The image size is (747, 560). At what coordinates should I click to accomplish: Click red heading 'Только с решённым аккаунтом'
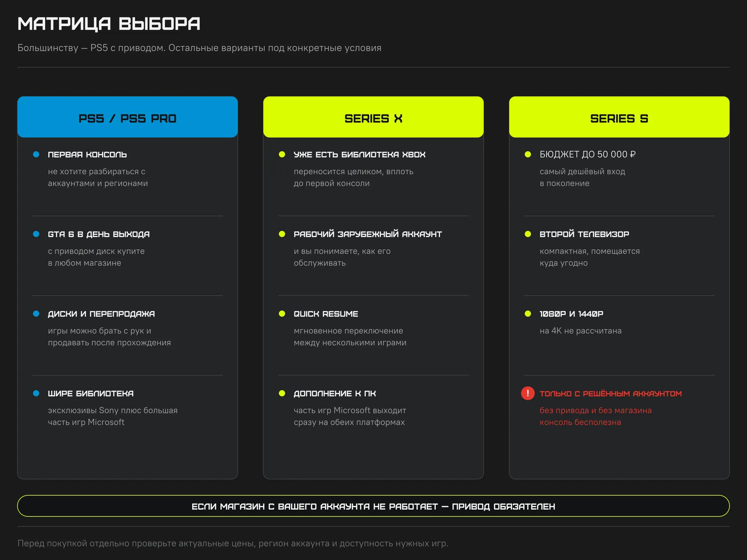click(x=611, y=394)
